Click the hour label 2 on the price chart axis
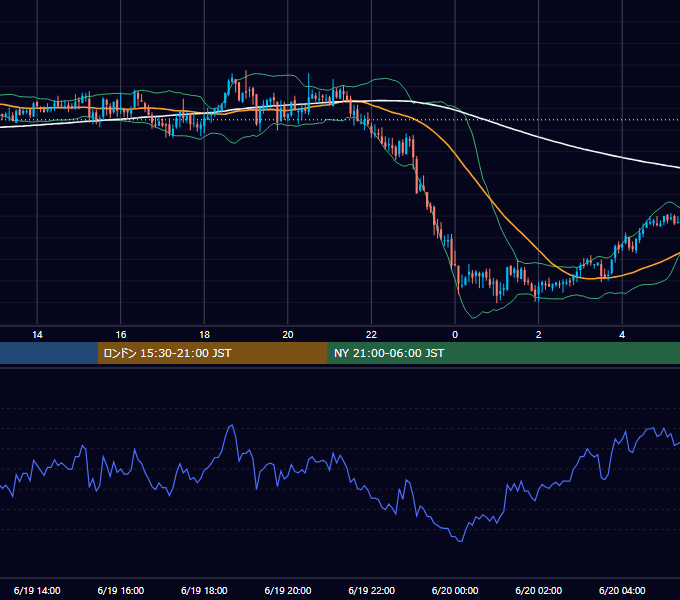680x600 pixels. pyautogui.click(x=539, y=335)
